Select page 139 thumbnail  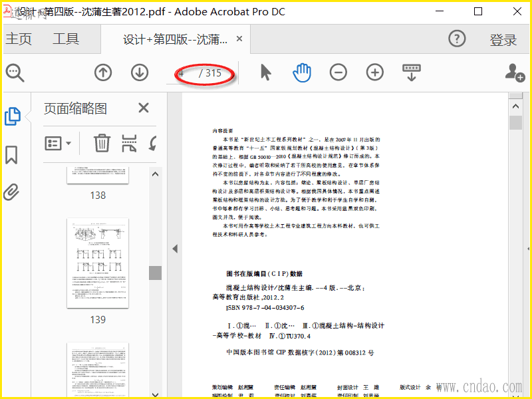98,263
